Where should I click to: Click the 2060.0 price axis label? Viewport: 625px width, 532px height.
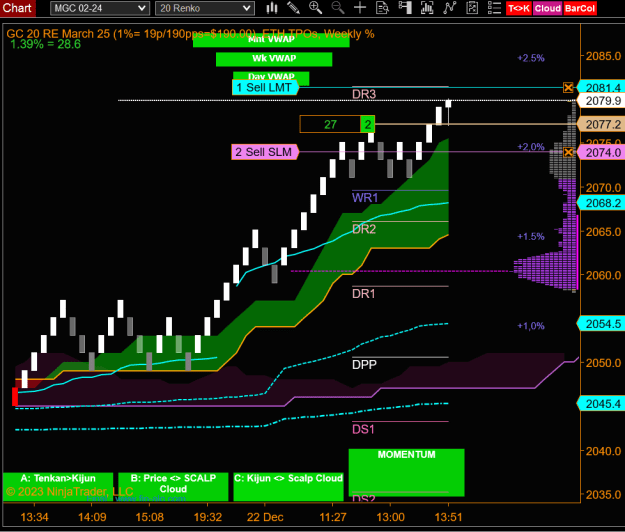603,275
